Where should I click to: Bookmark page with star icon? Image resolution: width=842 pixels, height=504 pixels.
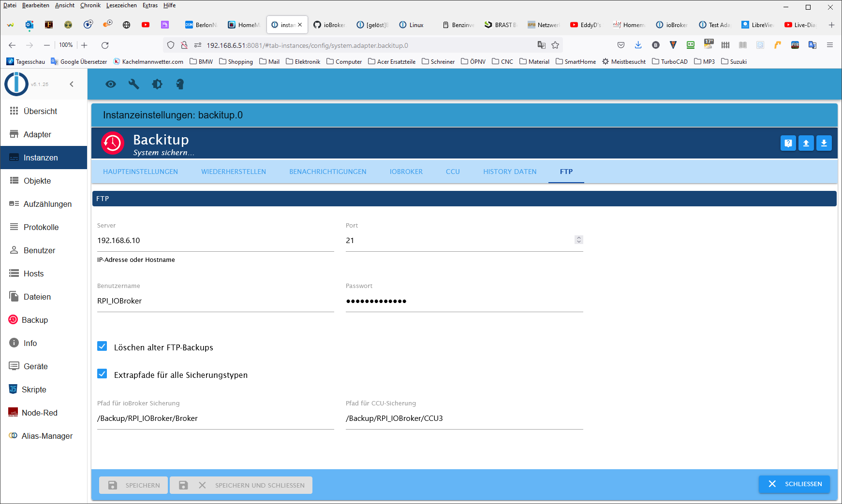click(x=555, y=45)
